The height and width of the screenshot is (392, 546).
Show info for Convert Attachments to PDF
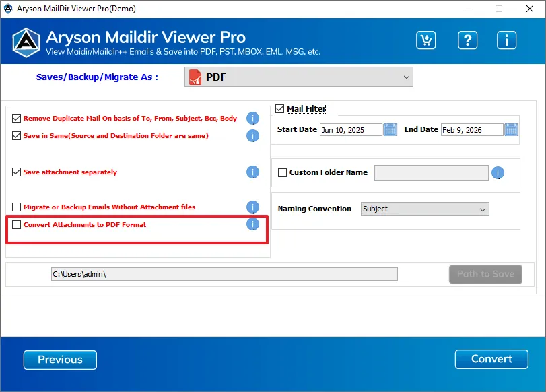point(253,224)
